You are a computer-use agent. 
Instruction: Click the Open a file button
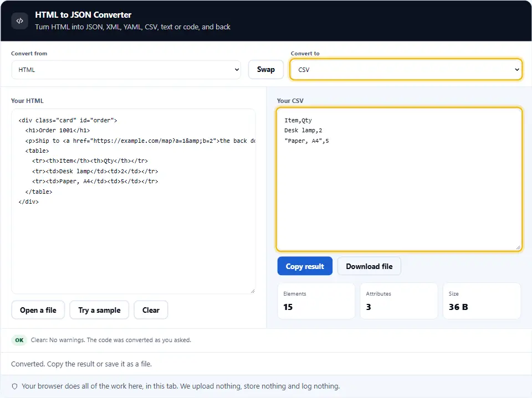pos(38,310)
